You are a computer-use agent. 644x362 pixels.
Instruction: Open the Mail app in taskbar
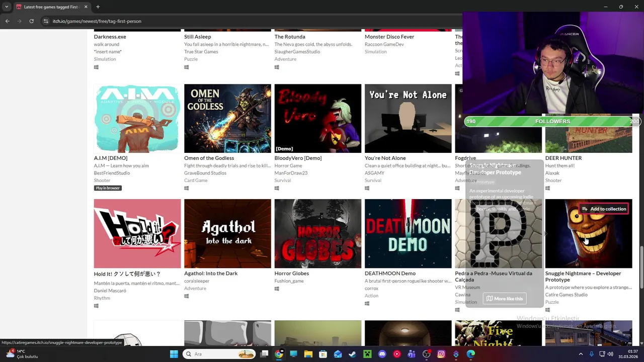pyautogui.click(x=338, y=354)
